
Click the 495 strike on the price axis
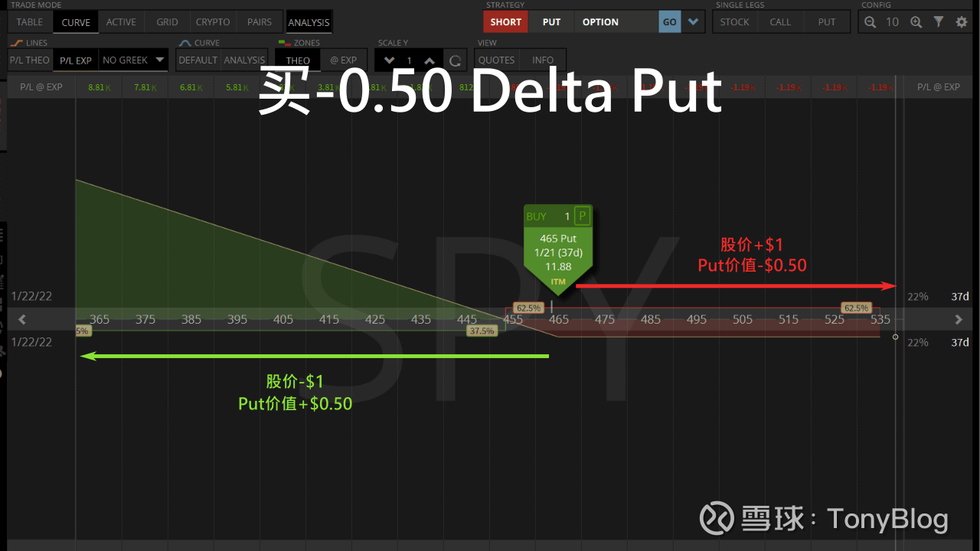pyautogui.click(x=697, y=319)
